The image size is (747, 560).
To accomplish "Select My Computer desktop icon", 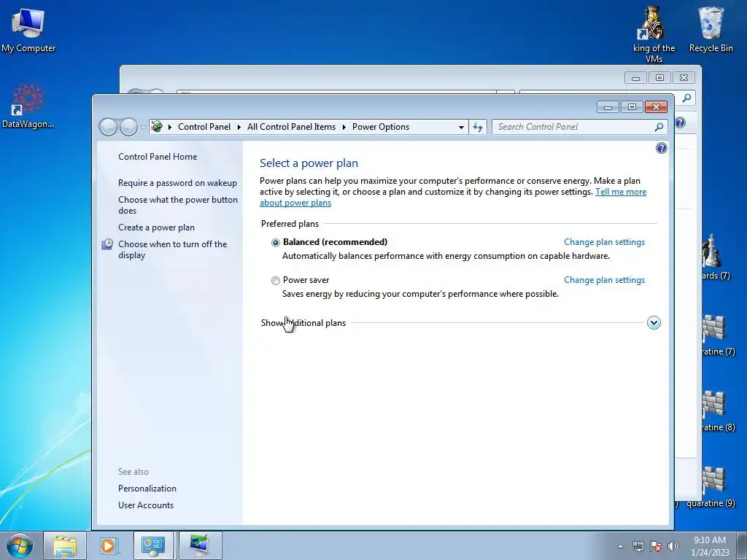I will (x=28, y=30).
